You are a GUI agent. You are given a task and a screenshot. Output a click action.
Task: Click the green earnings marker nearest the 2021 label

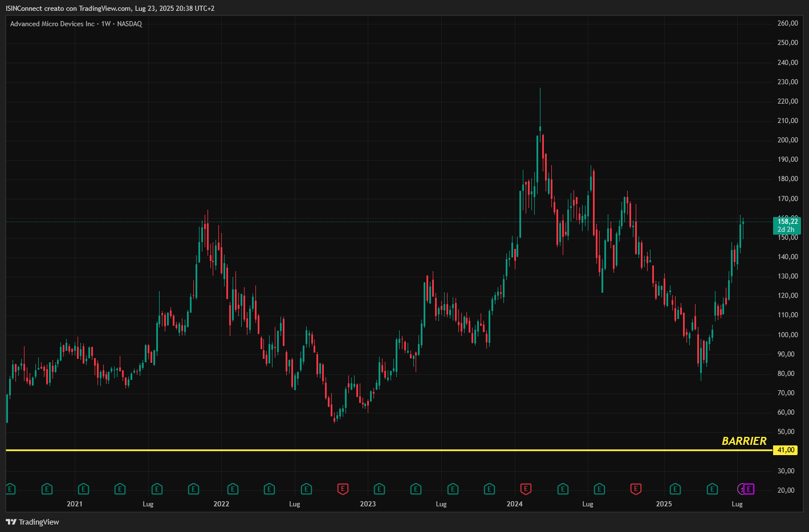click(x=84, y=489)
